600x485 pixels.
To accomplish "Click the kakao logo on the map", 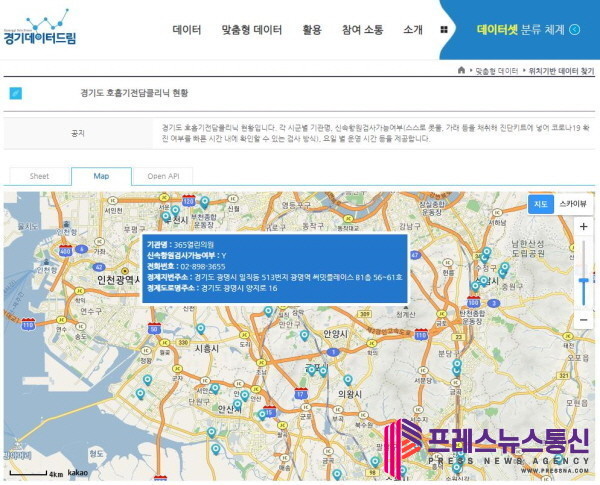I will pyautogui.click(x=78, y=472).
